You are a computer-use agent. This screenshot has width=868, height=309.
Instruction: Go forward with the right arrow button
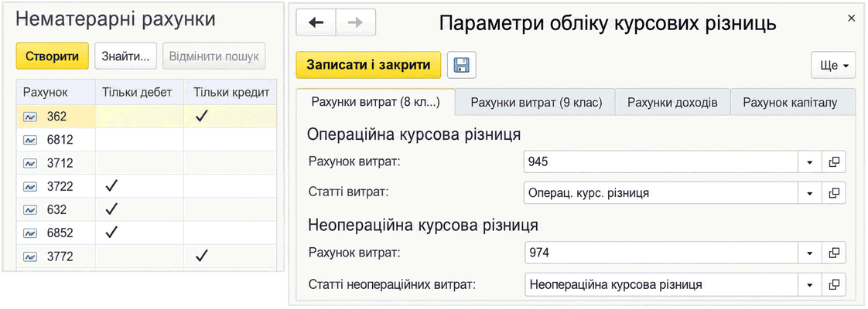(355, 22)
